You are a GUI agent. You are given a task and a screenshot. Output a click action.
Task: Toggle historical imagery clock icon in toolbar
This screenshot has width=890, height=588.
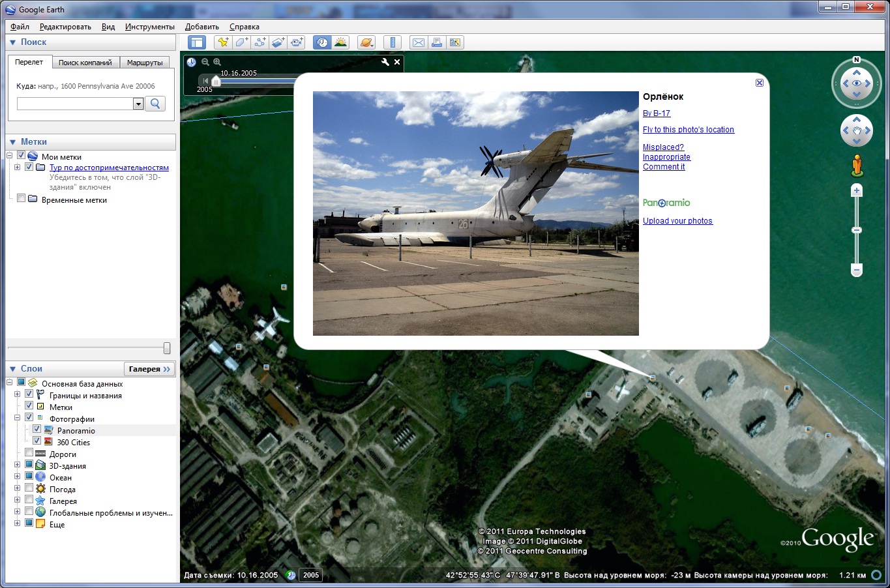[322, 42]
